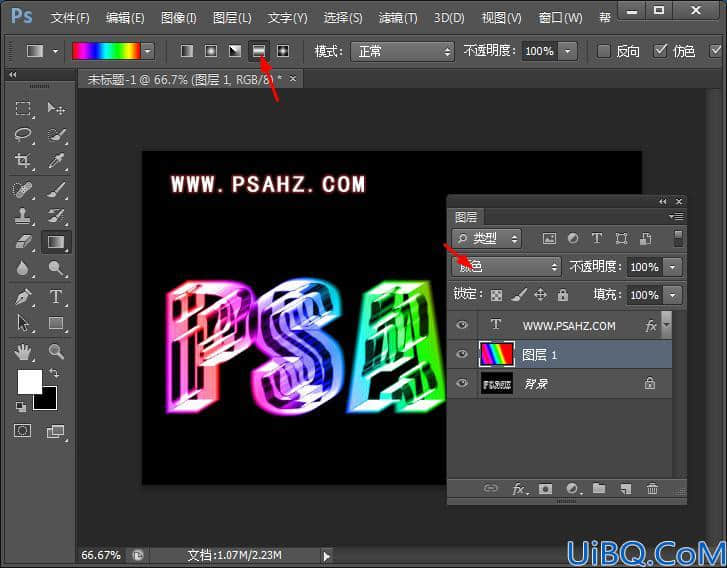Create new adjustment layer button
This screenshot has width=727, height=568.
pos(573,489)
